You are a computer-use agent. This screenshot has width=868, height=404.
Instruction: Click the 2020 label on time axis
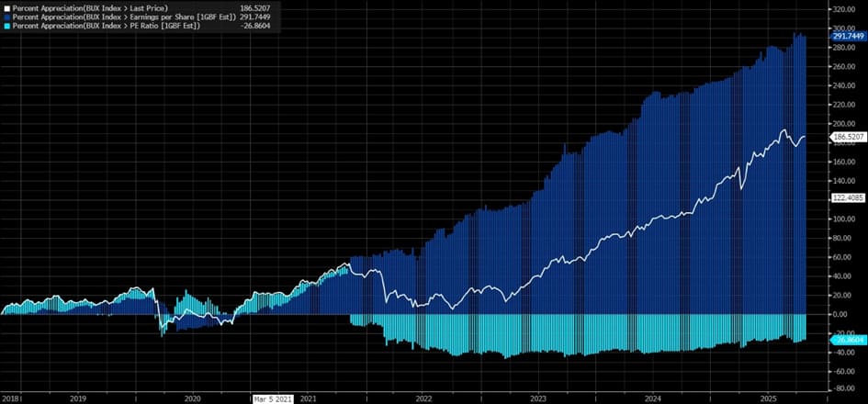[193, 399]
